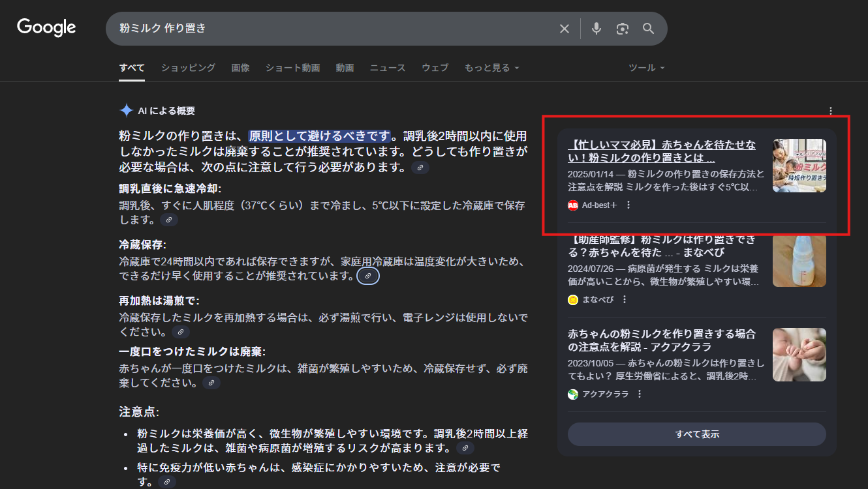Select the ニュース tab

388,68
